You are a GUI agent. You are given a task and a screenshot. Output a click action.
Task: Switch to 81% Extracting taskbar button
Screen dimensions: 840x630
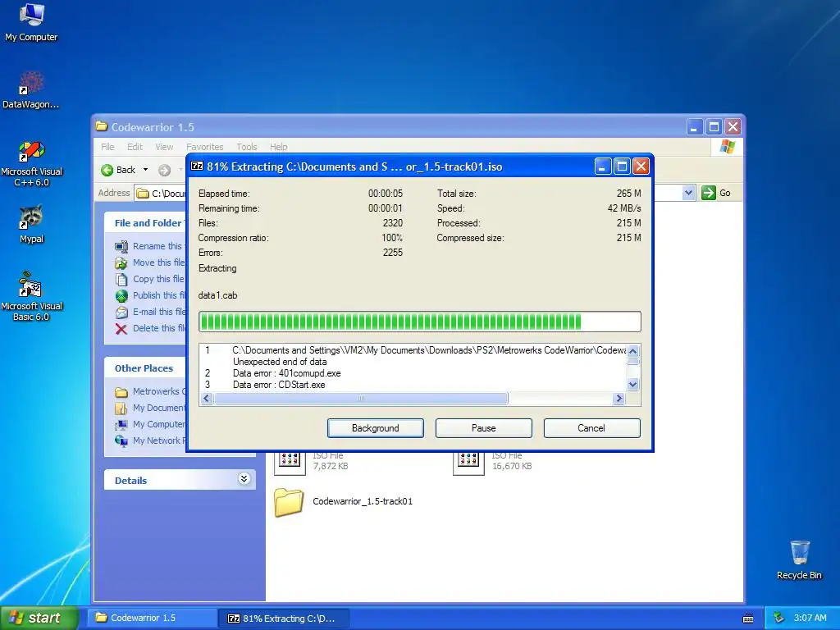pos(284,619)
